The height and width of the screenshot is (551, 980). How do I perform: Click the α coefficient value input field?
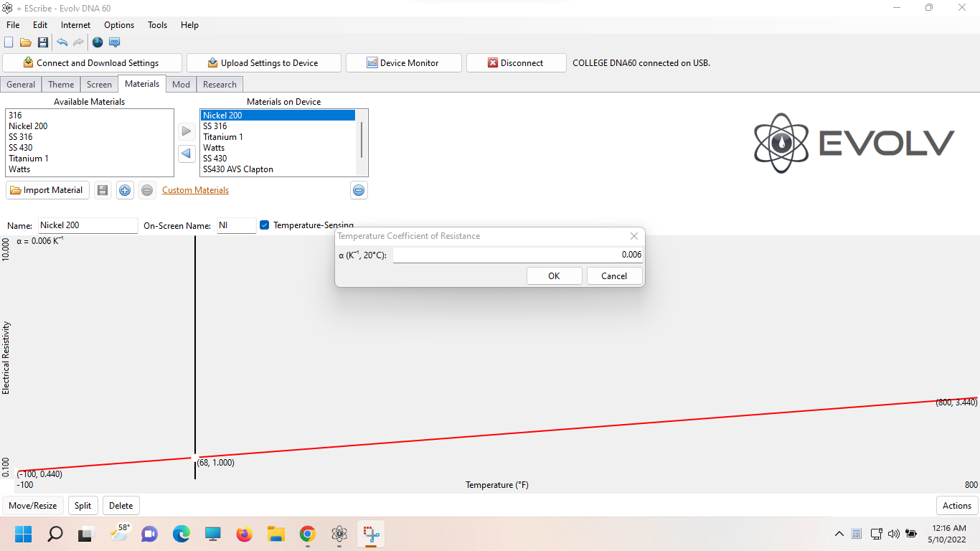click(517, 255)
